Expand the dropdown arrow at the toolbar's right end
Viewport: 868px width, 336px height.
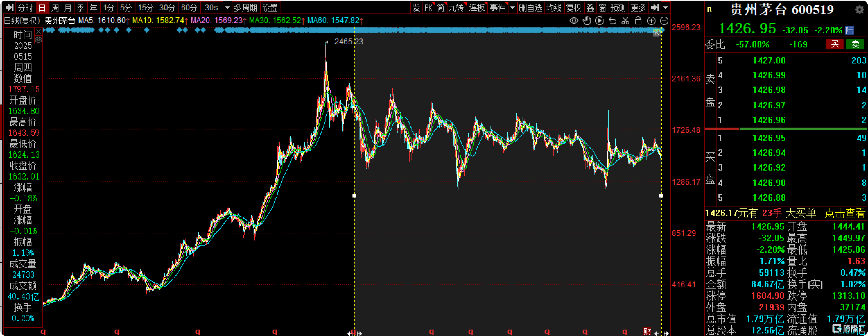coord(665,7)
